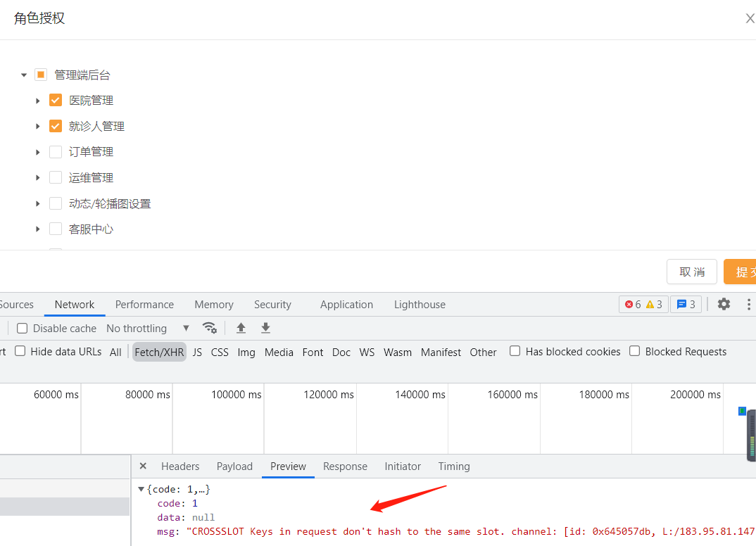Click the import HAR upload arrow icon
The image size is (756, 546).
(x=241, y=328)
